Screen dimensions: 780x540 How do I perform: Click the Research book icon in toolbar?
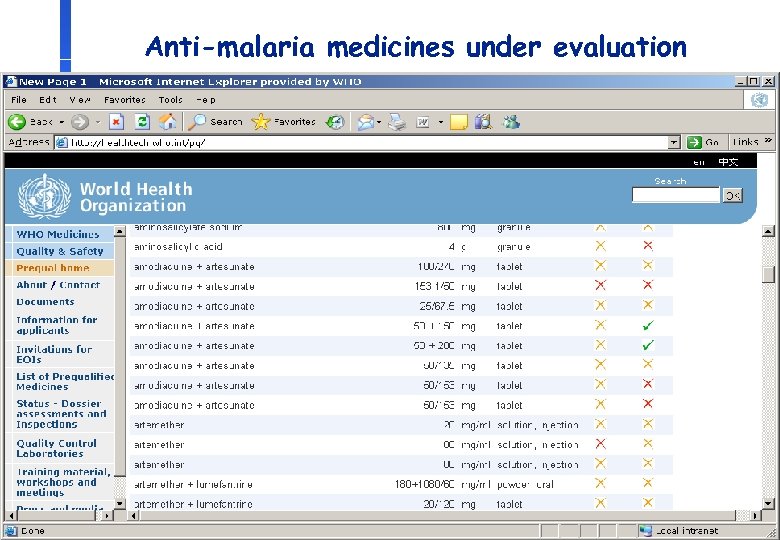pyautogui.click(x=483, y=122)
